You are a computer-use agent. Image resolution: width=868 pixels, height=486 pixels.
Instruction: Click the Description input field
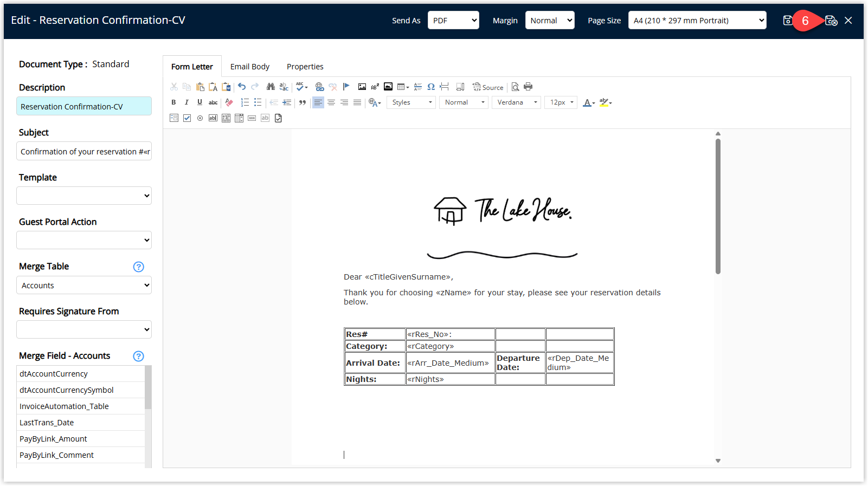[84, 106]
